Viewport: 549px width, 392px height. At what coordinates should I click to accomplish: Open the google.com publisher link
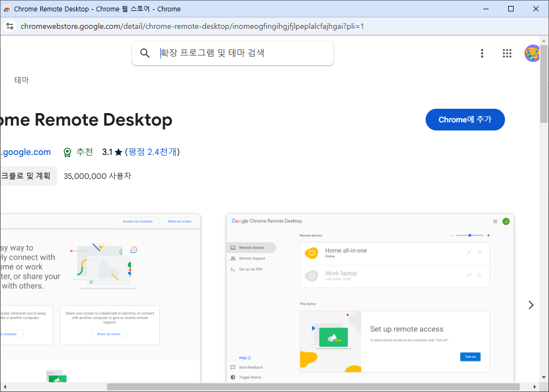pos(26,152)
